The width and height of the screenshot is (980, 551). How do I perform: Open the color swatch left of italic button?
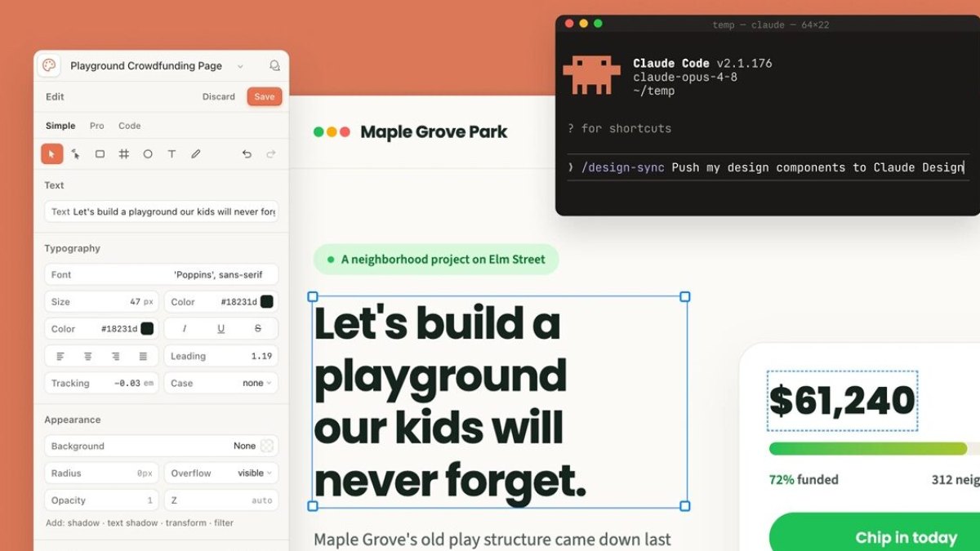tap(147, 329)
